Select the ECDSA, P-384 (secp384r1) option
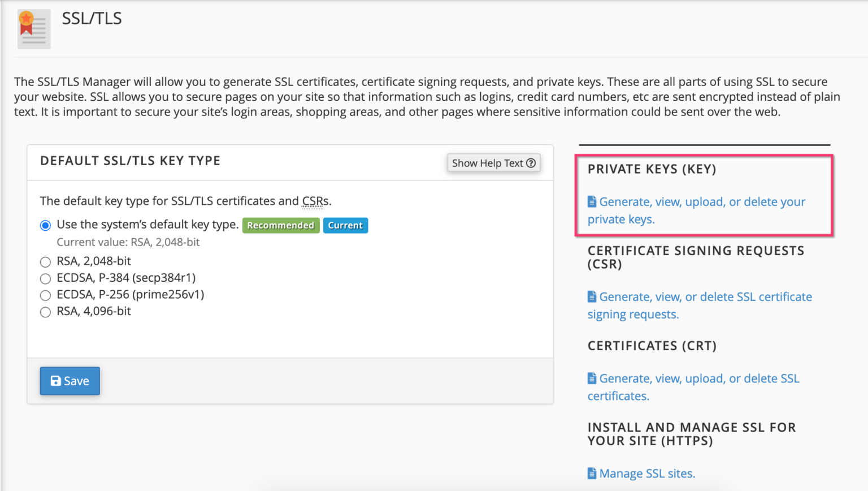The image size is (868, 491). [x=45, y=278]
